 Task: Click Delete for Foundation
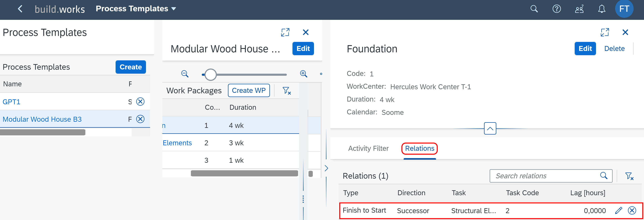[614, 49]
